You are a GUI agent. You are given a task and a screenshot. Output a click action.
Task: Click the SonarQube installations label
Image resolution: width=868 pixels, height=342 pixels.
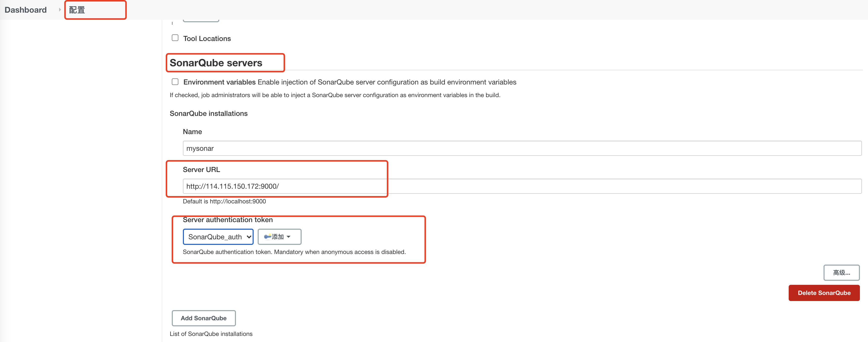tap(209, 113)
